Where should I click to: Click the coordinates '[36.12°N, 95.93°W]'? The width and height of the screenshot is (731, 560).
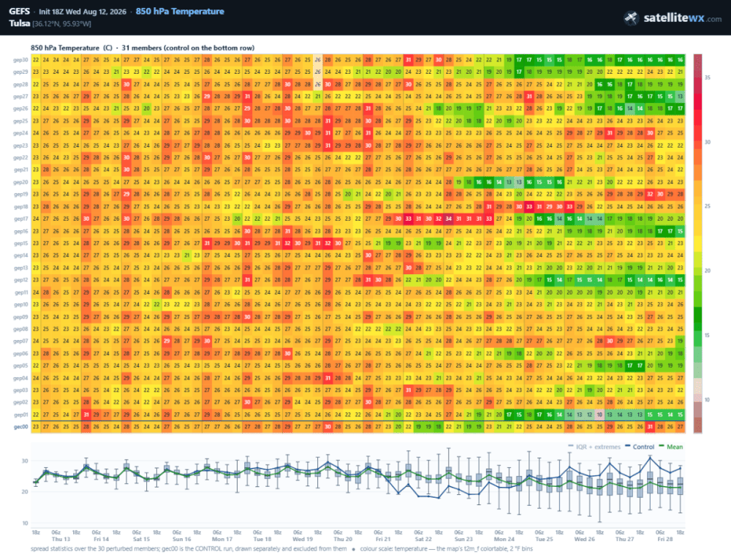pos(61,24)
